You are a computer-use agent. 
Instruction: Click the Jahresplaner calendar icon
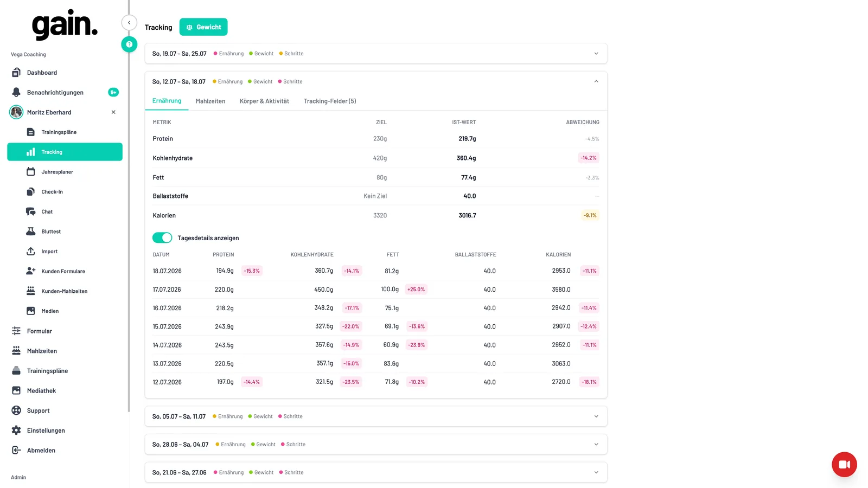(x=31, y=172)
